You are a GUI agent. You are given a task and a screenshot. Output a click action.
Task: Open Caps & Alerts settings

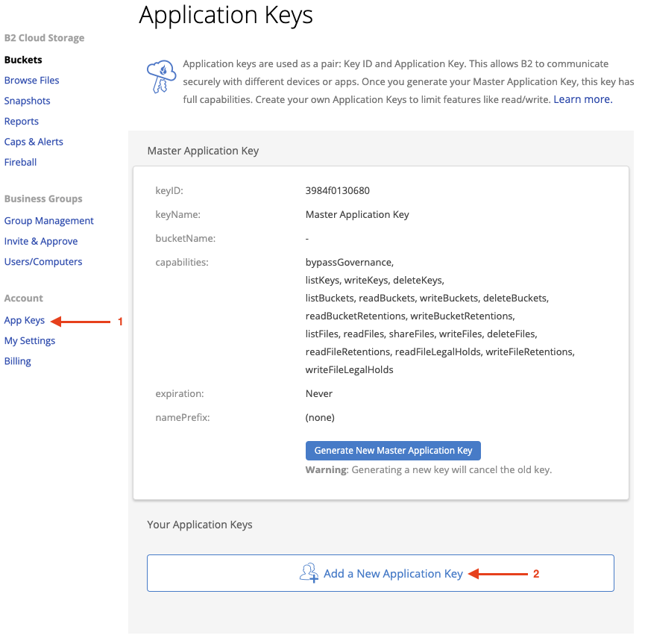[34, 142]
